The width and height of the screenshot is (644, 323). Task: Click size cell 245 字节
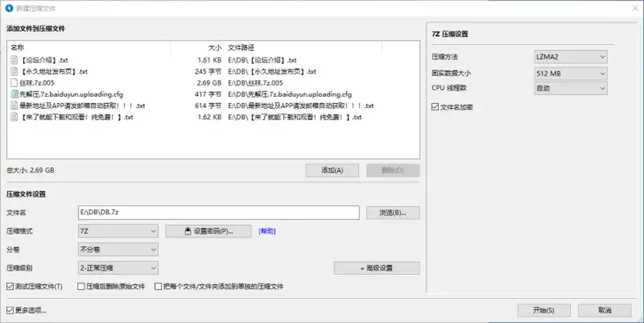(x=208, y=71)
